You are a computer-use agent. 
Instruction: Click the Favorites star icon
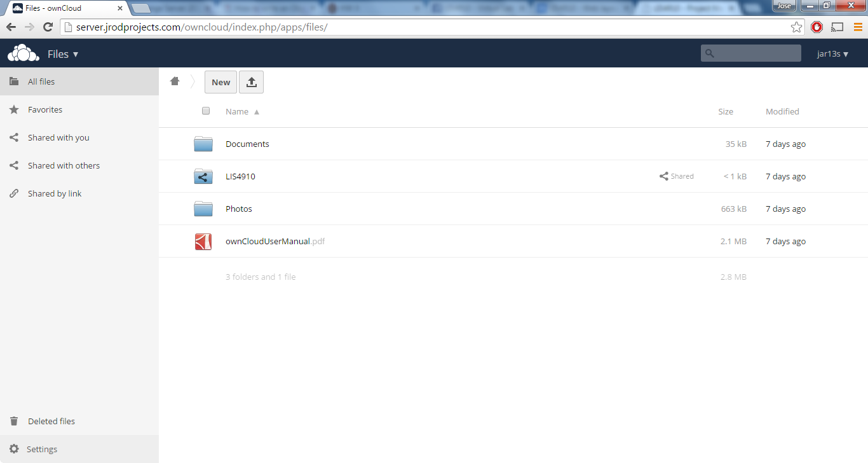click(x=14, y=109)
